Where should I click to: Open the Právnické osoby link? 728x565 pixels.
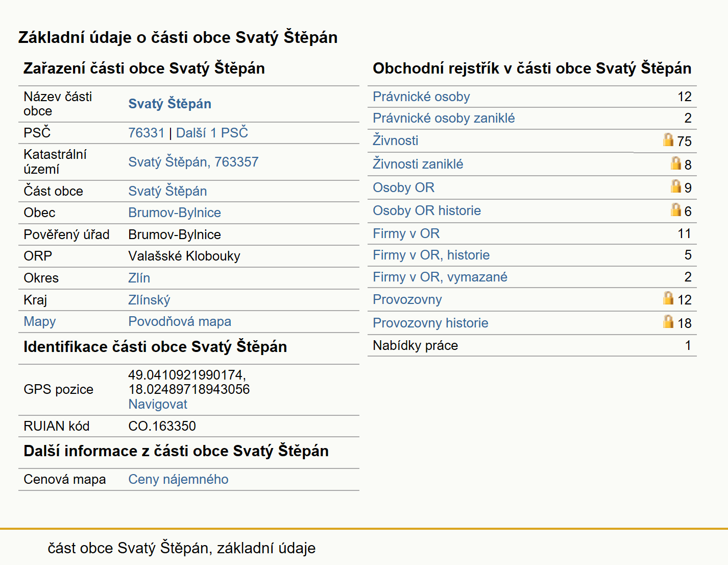[x=421, y=97]
